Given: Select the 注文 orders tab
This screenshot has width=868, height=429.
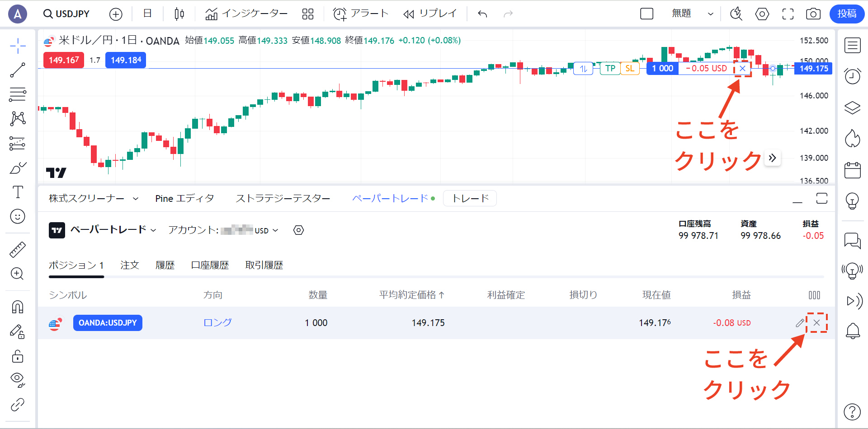Looking at the screenshot, I should pos(130,266).
